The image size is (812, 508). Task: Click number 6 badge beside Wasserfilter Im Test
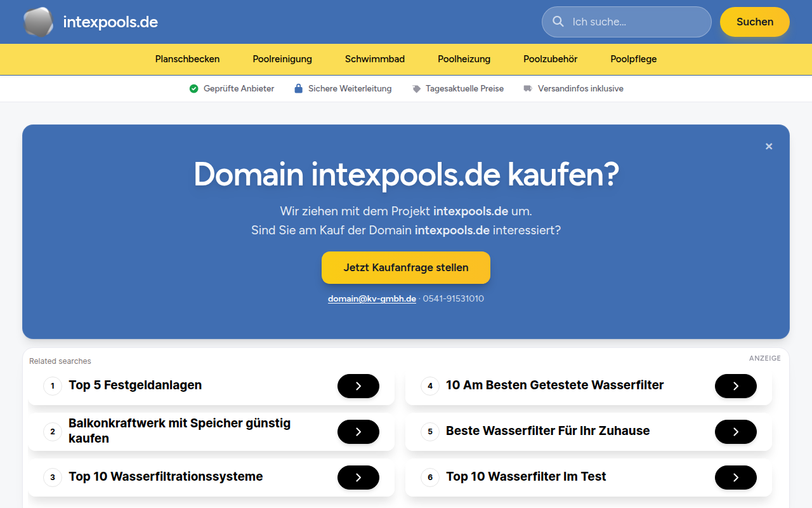point(430,478)
